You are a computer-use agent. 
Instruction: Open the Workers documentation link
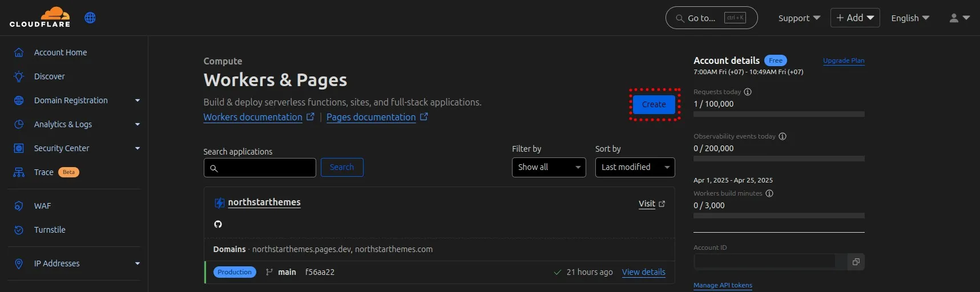(253, 117)
